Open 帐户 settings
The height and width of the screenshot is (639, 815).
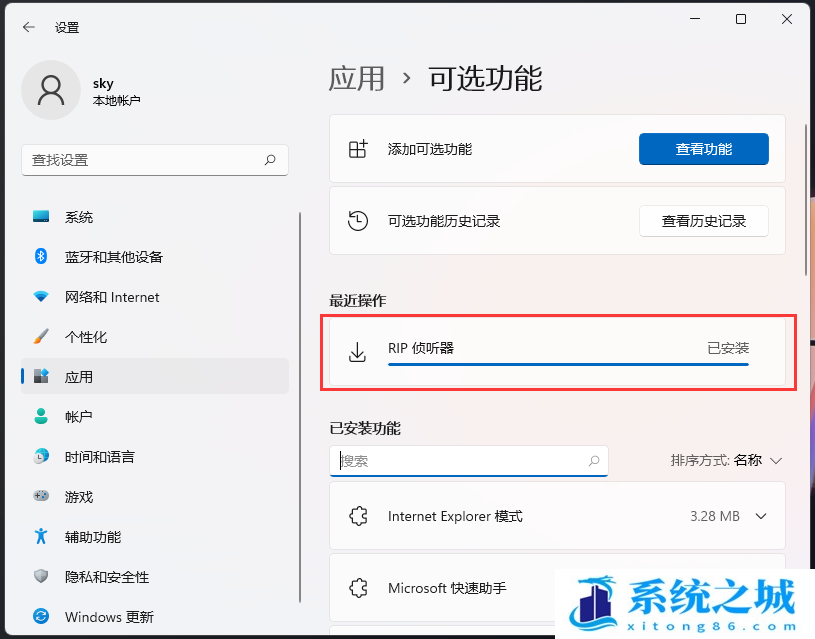click(x=155, y=416)
